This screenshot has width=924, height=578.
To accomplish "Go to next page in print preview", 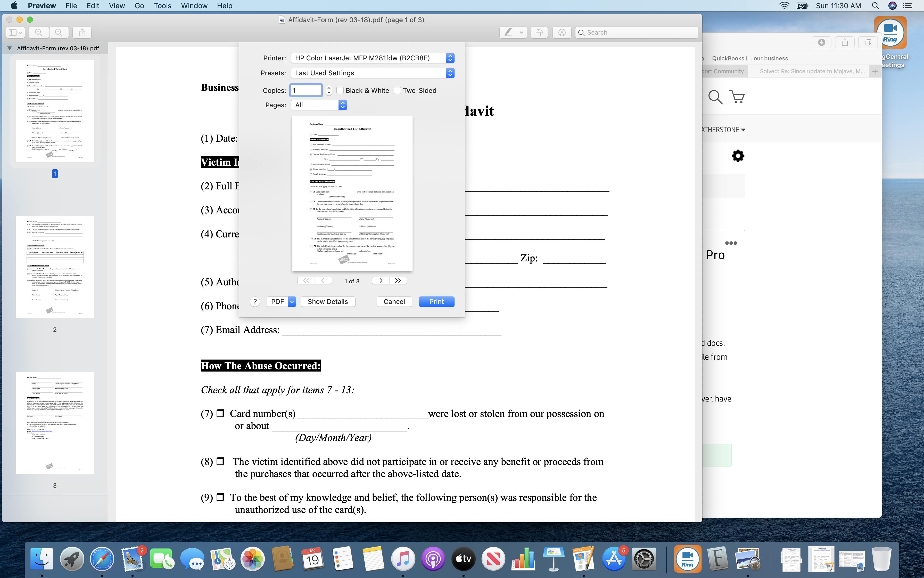I will pyautogui.click(x=381, y=280).
